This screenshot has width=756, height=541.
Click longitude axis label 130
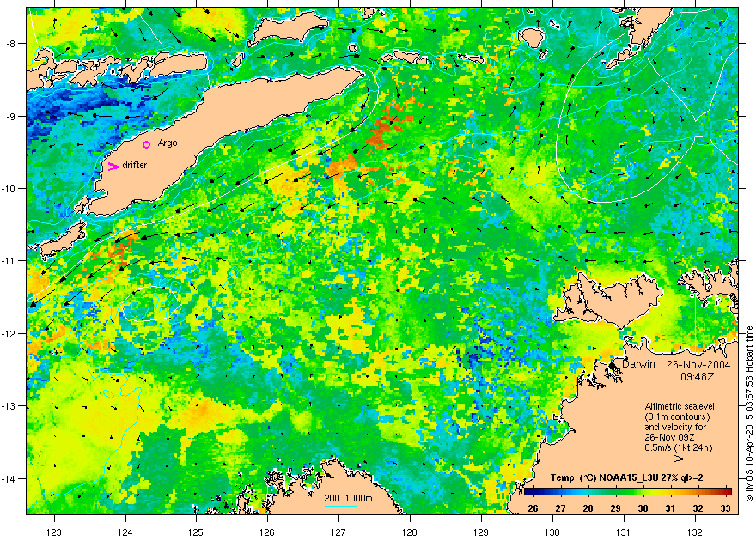tap(552, 532)
